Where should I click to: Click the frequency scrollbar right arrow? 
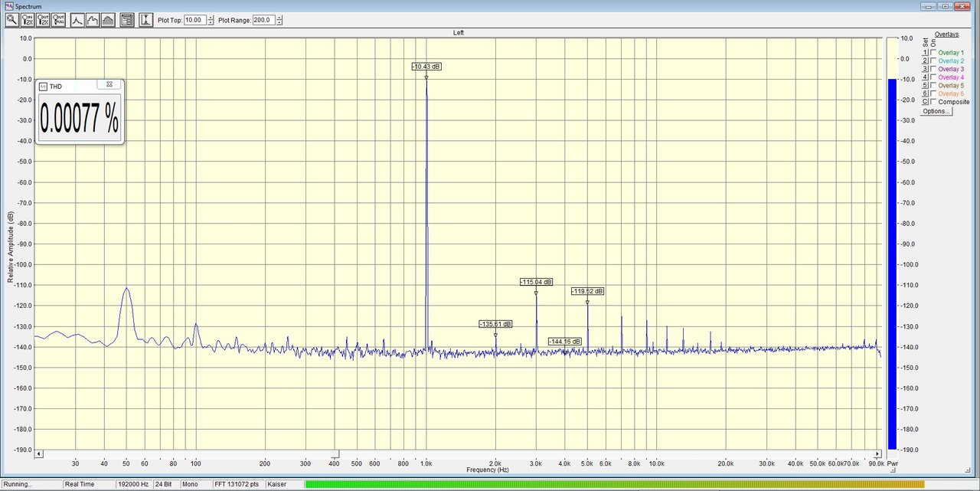pos(879,453)
